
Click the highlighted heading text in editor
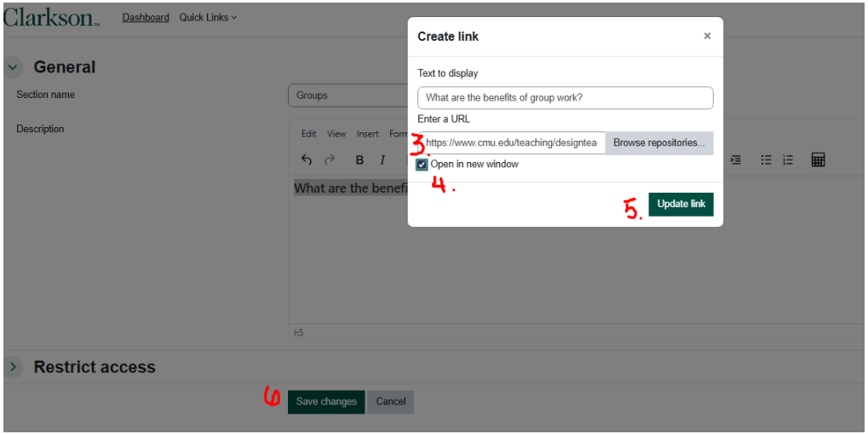tap(350, 188)
